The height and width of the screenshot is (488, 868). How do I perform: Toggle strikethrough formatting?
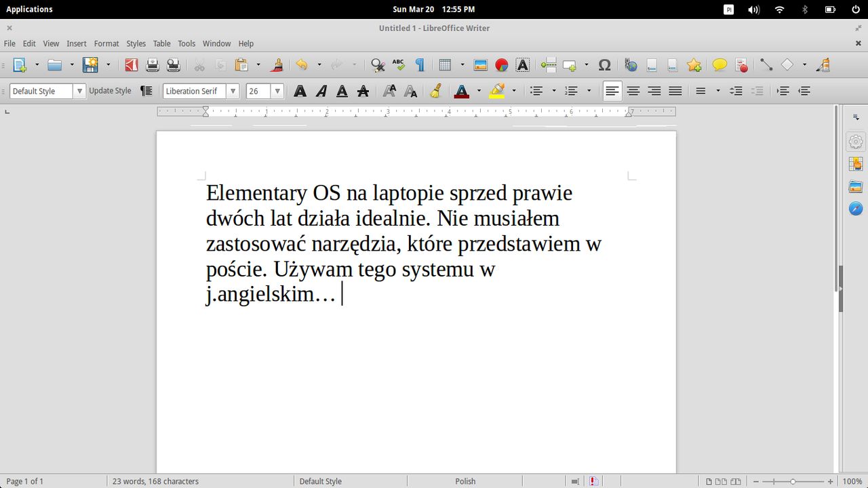point(363,91)
